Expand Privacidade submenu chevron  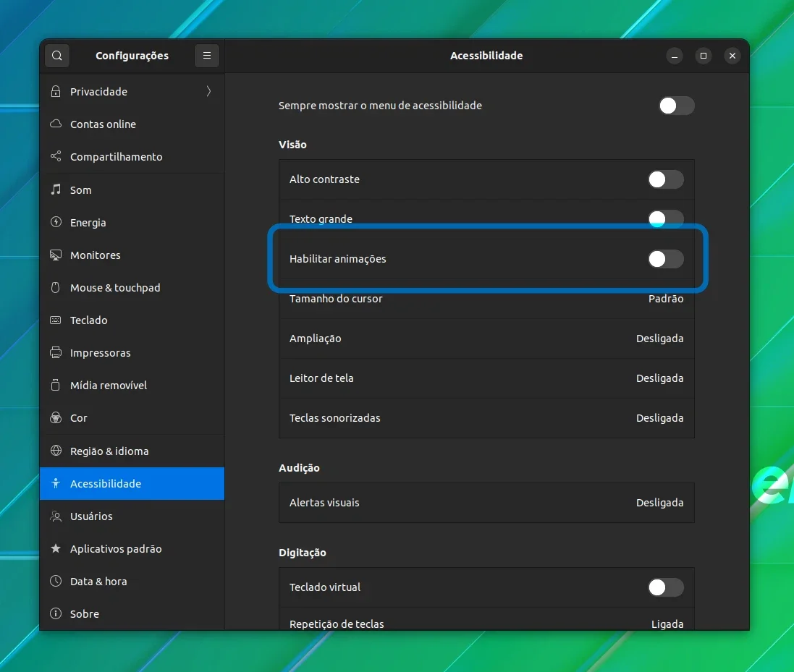[x=208, y=92]
